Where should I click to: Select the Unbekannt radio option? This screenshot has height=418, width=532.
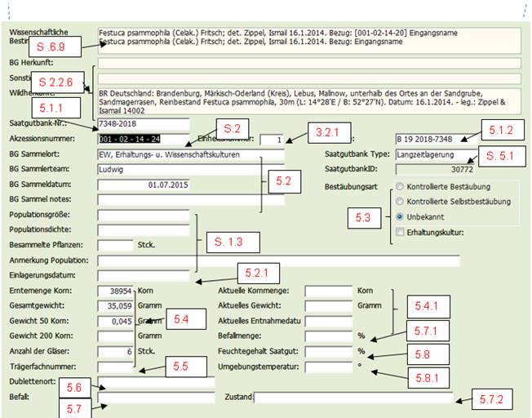pyautogui.click(x=400, y=217)
